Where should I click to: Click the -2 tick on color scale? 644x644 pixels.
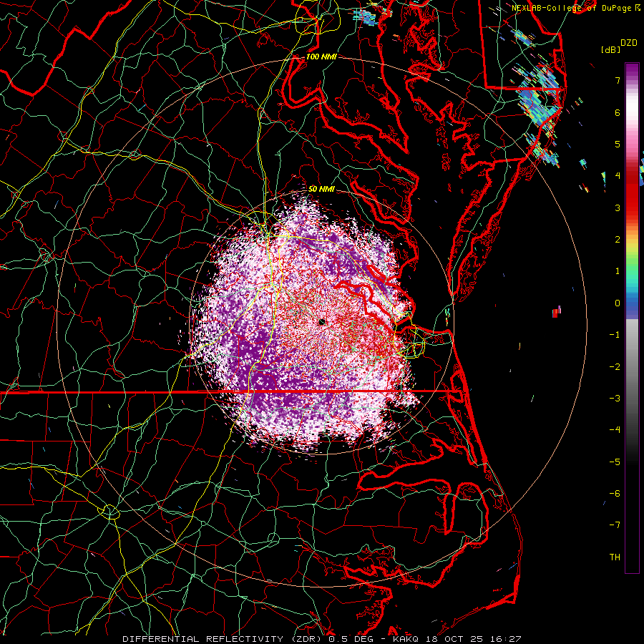615,366
